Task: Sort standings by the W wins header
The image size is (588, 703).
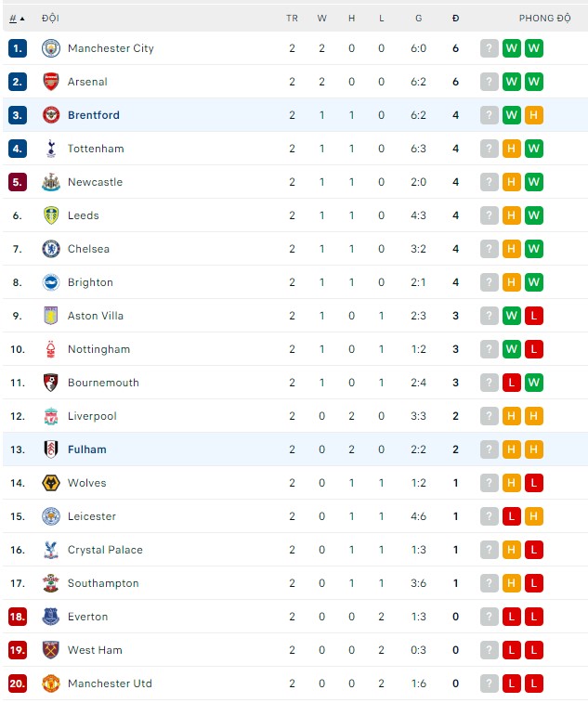Action: pyautogui.click(x=321, y=19)
